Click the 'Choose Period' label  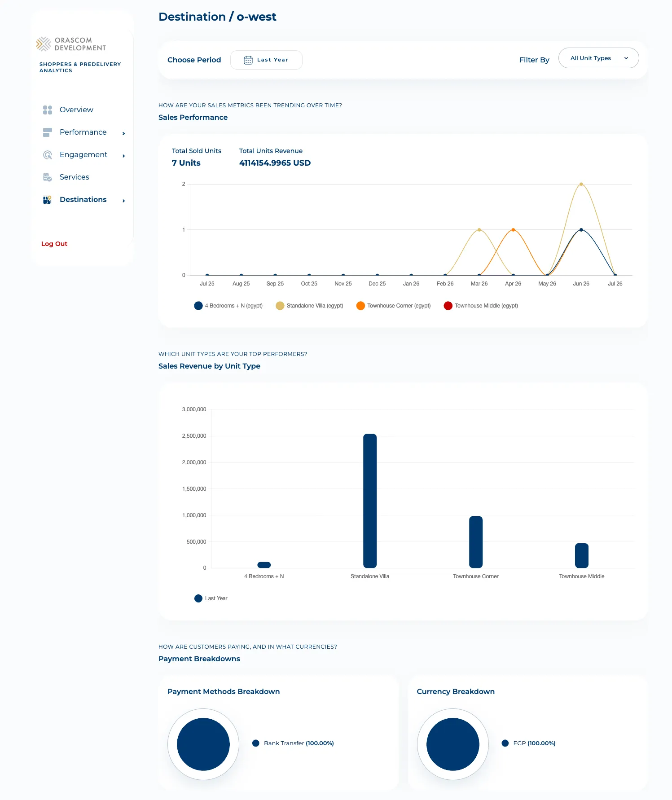click(x=194, y=60)
